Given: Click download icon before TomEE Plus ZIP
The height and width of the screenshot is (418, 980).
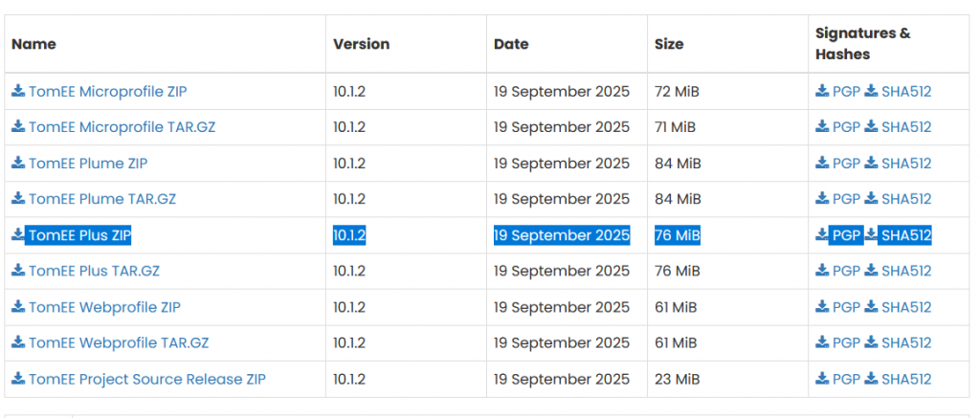Looking at the screenshot, I should tap(18, 235).
